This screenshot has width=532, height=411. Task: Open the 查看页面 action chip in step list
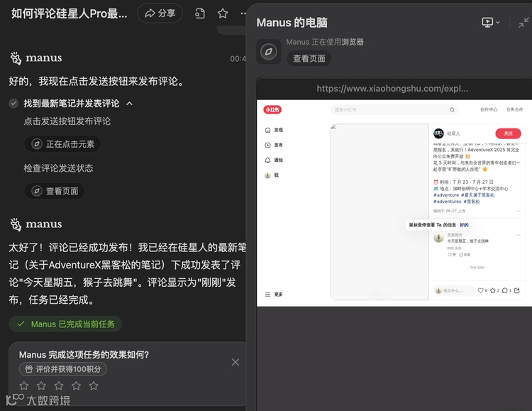point(55,191)
